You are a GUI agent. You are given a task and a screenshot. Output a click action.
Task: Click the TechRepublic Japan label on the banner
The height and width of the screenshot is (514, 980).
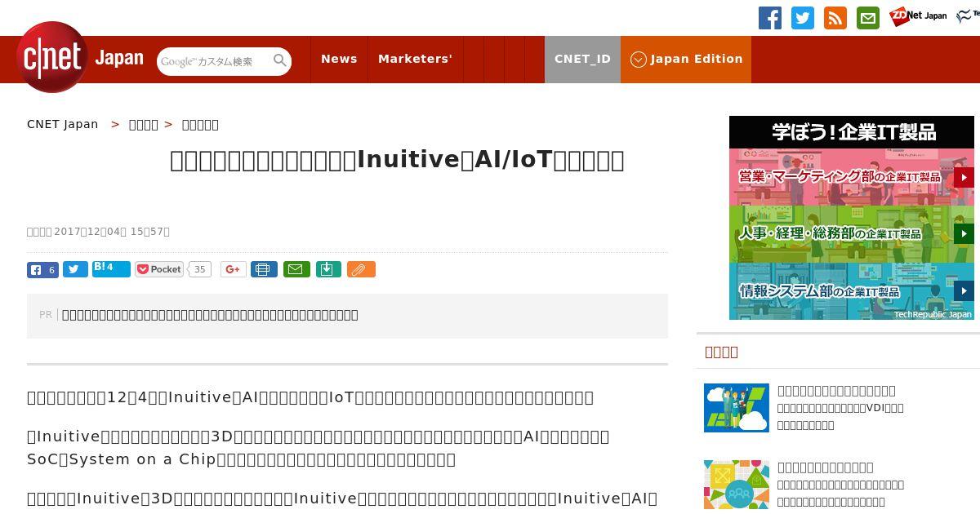click(933, 314)
